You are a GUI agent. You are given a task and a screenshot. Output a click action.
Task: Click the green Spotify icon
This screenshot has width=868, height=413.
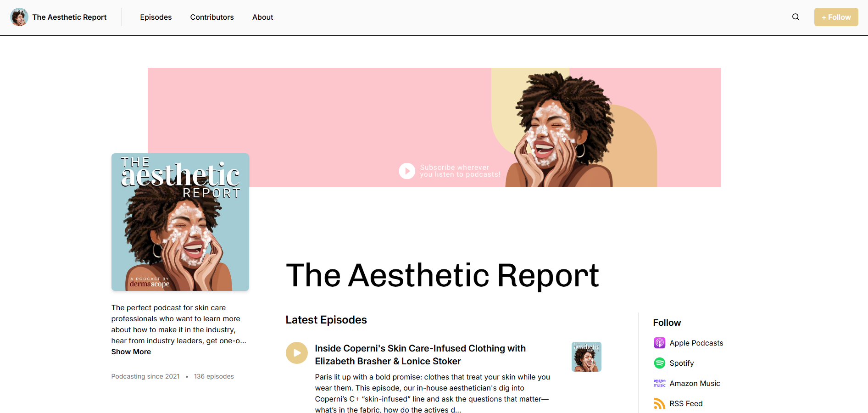click(x=659, y=363)
